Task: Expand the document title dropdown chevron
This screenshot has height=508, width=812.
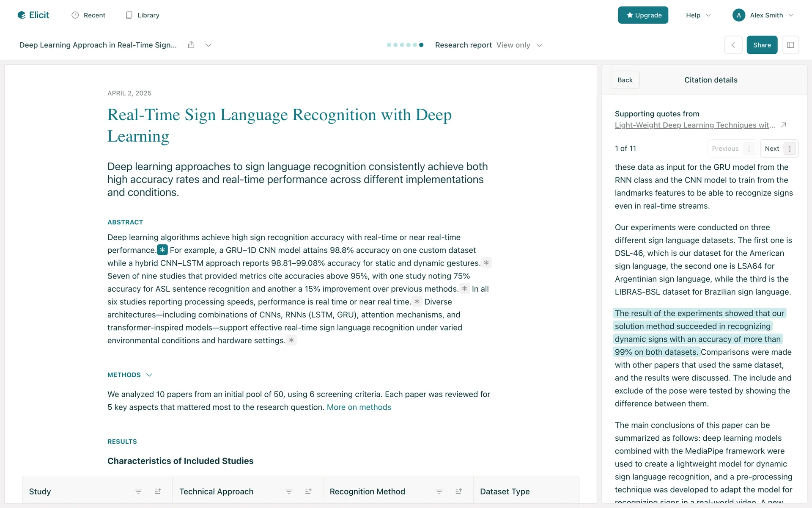Action: 208,45
